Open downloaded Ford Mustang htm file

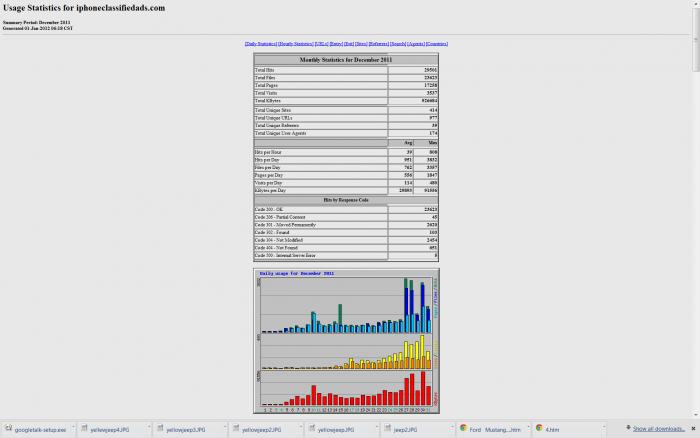[x=495, y=430]
